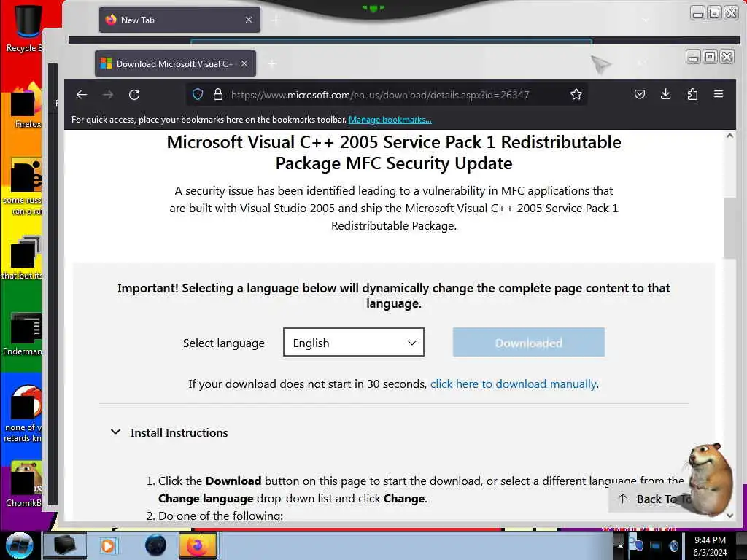The image size is (747, 560).
Task: Open the Manage bookmarks link
Action: point(390,120)
